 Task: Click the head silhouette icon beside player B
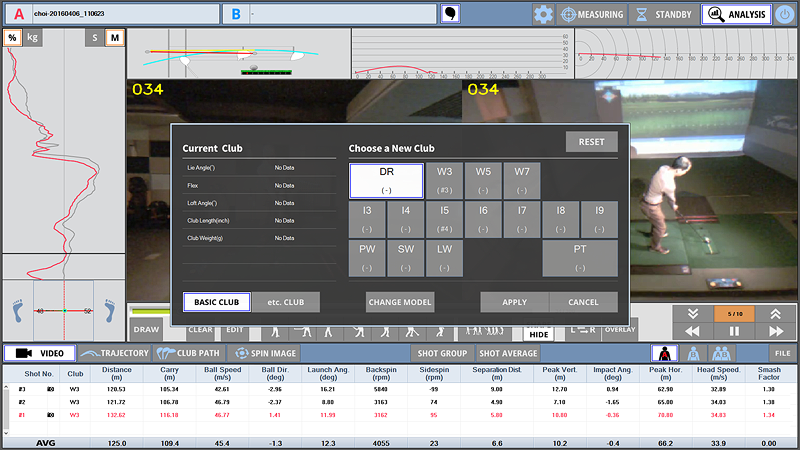452,14
